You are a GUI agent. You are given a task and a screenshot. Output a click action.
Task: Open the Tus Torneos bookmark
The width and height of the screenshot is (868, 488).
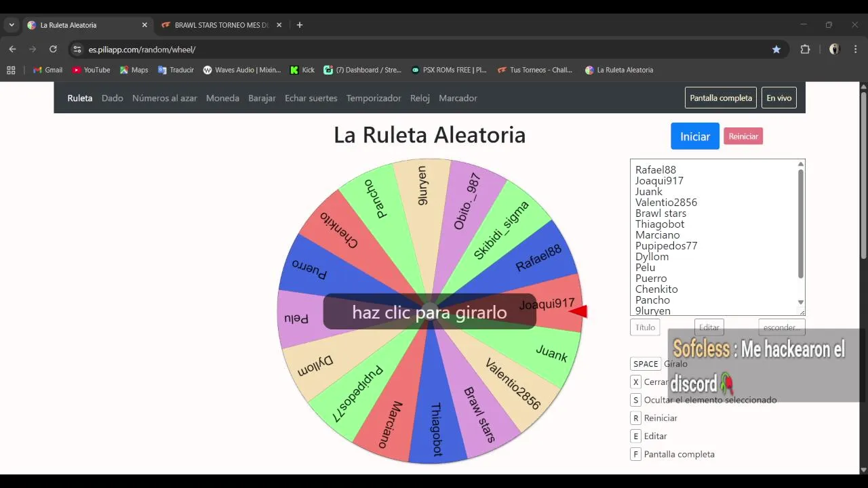(535, 70)
